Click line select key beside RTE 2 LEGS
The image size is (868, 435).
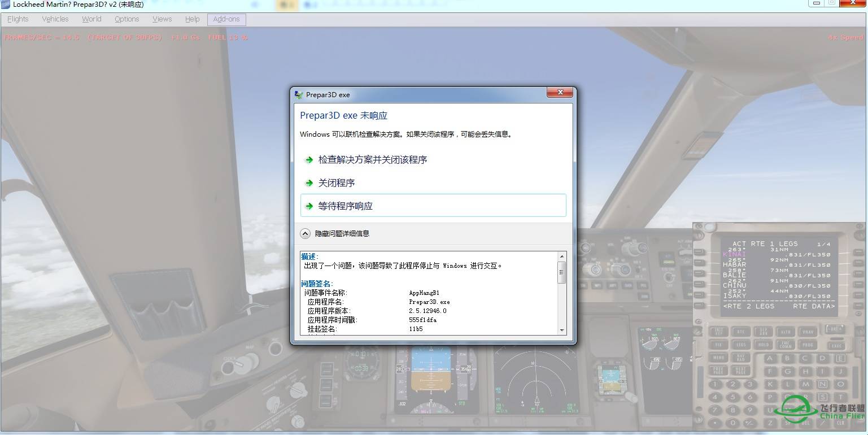[x=699, y=305]
